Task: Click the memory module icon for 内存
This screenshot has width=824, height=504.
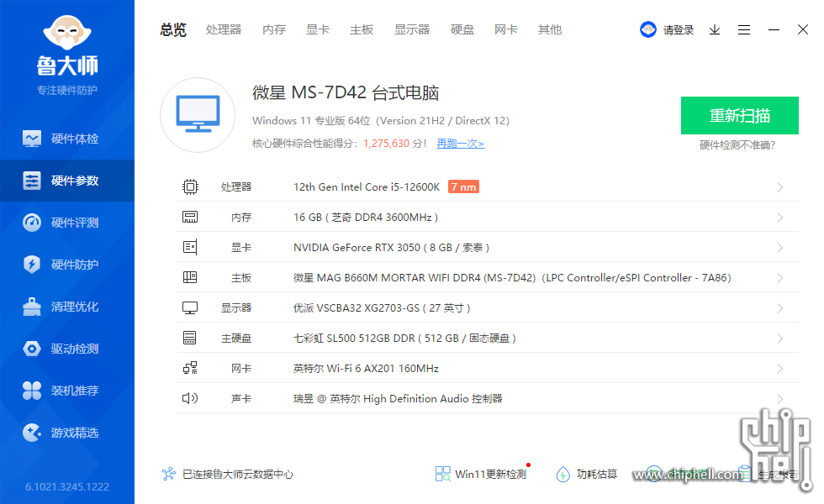Action: (190, 217)
